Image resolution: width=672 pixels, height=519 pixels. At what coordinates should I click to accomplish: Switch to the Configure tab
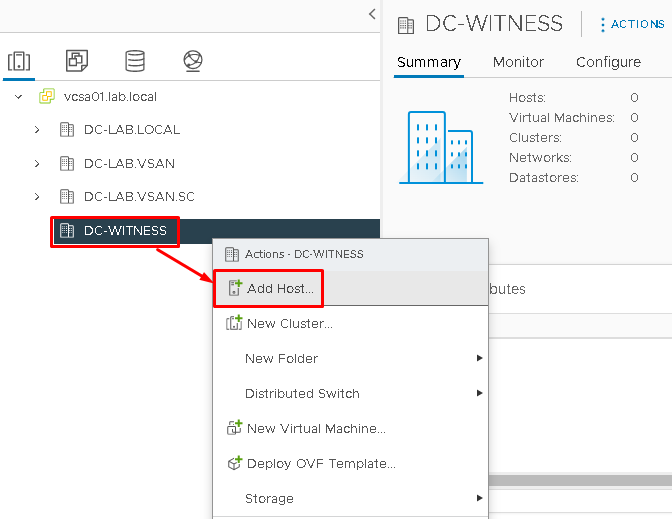point(608,62)
